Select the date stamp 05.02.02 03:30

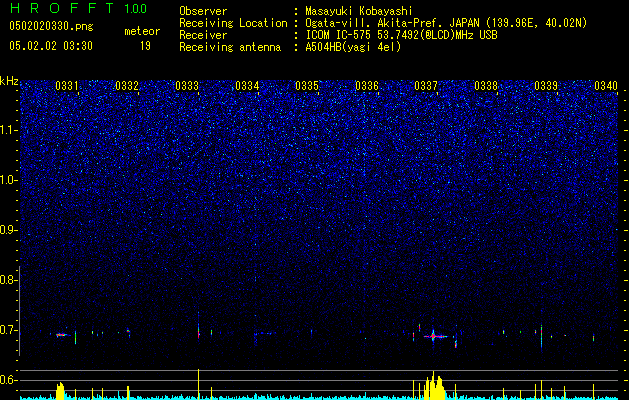coord(51,46)
